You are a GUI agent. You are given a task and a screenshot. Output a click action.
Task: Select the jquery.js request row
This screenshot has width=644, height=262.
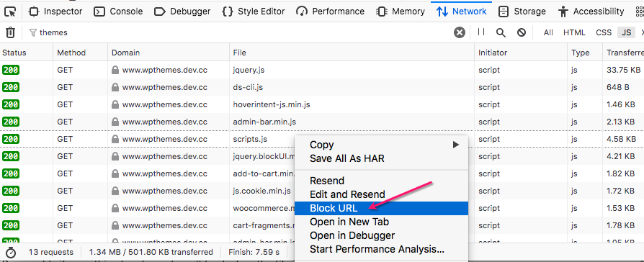click(x=322, y=71)
